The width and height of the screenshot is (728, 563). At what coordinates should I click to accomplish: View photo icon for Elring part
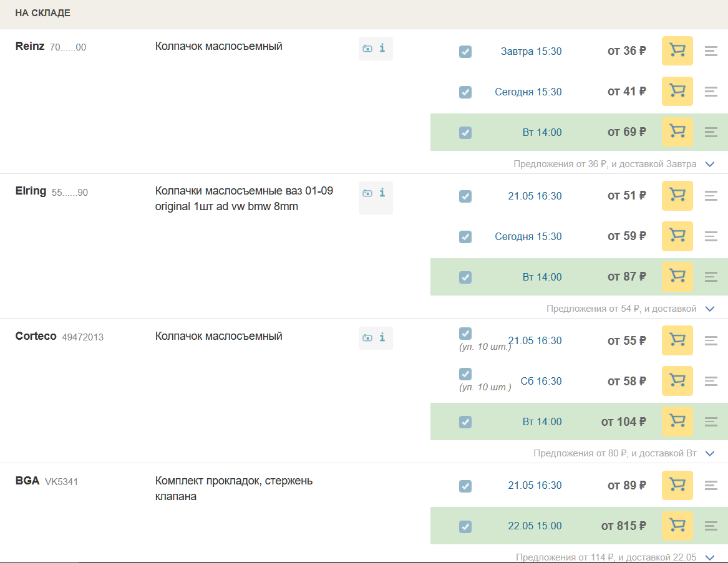[x=367, y=193]
